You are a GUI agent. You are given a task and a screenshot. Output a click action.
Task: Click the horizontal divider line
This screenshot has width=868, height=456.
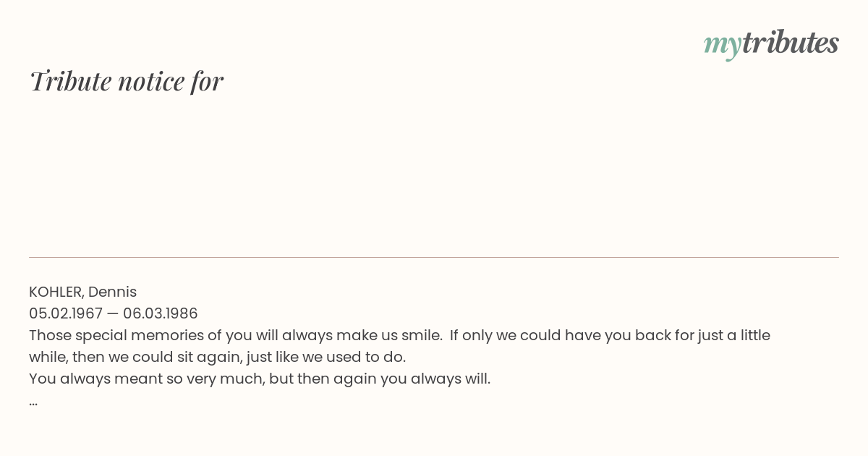coord(434,257)
